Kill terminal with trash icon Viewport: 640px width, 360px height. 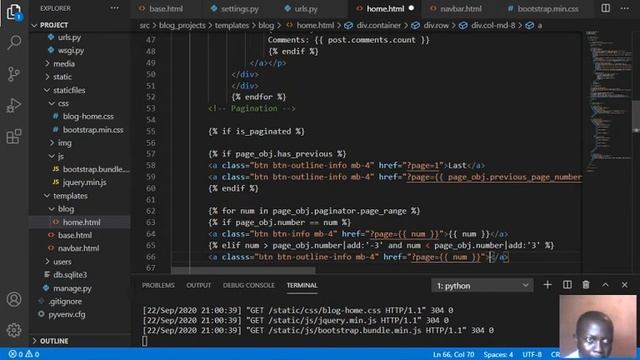click(586, 285)
